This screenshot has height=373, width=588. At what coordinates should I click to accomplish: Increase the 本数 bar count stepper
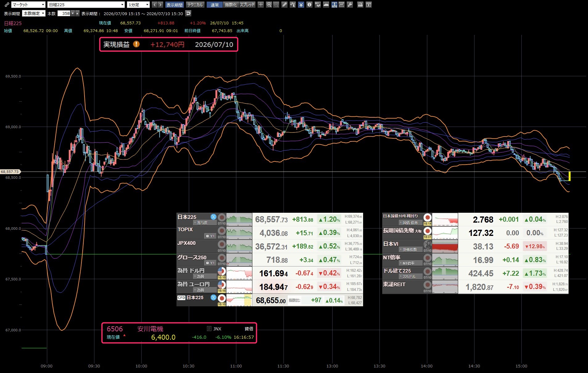point(77,13)
